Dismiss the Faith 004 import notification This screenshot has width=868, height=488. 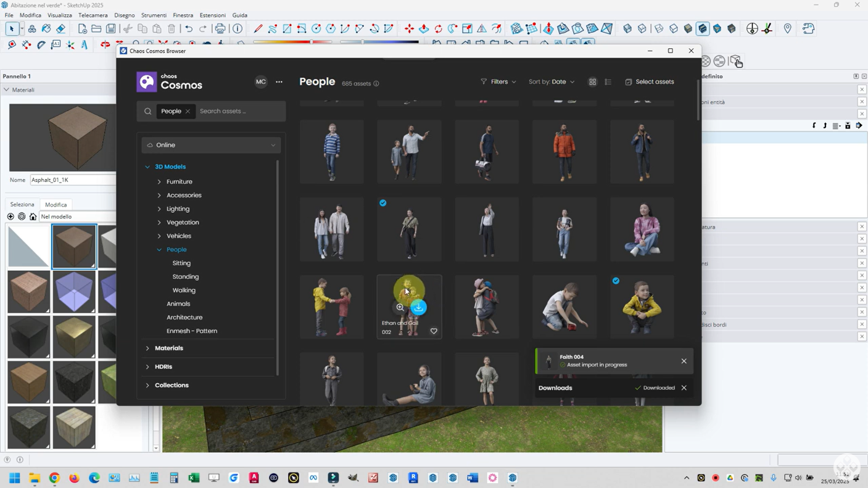pos(684,362)
